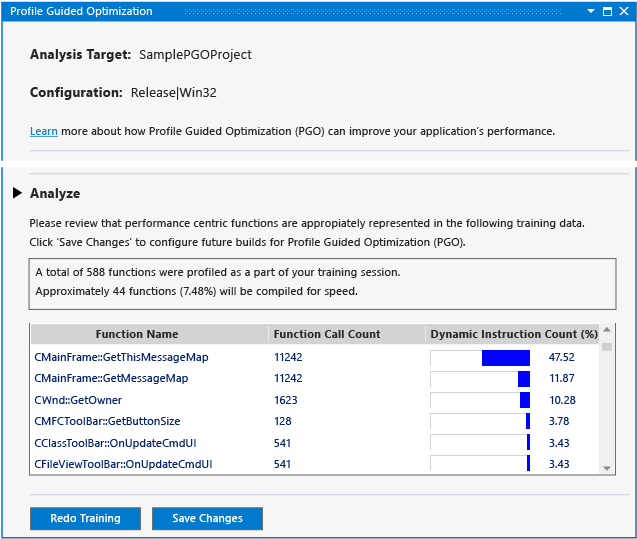This screenshot has height=539, width=637.
Task: Select CMainFrame::GetThisMessageMap function row
Action: pos(121,357)
